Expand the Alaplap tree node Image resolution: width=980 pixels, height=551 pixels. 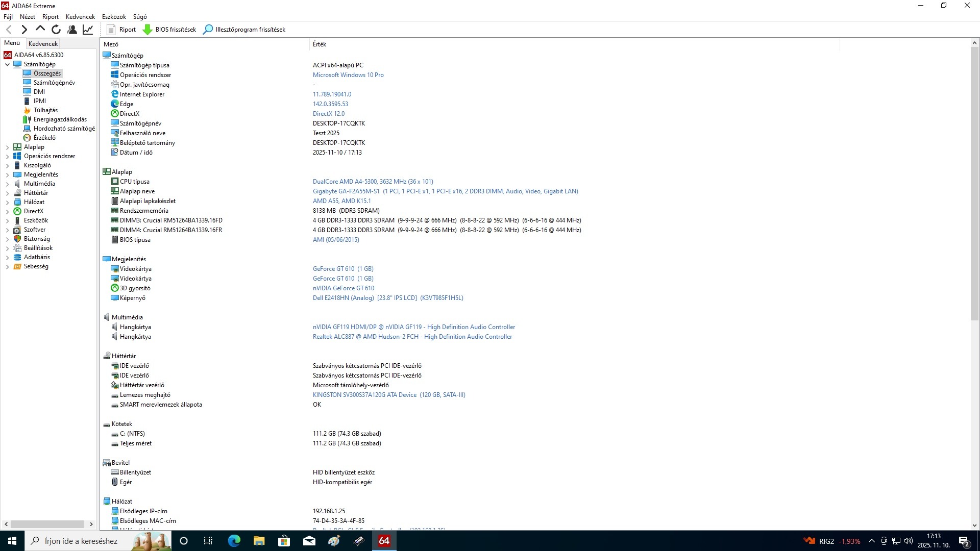7,147
